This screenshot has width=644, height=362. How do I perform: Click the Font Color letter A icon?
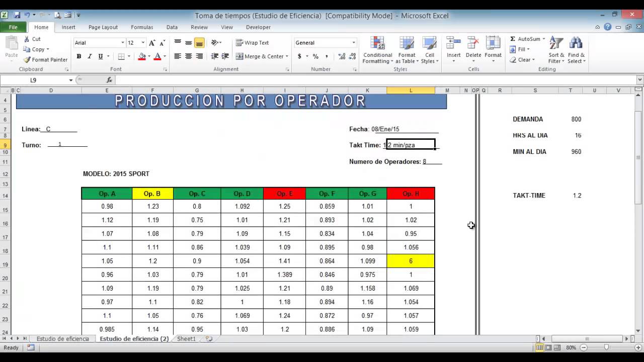pyautogui.click(x=157, y=56)
